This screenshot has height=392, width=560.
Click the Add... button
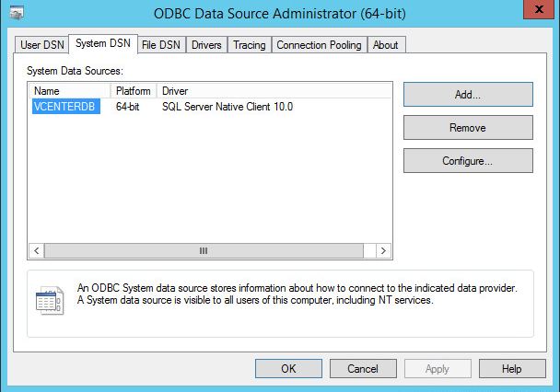tap(468, 94)
